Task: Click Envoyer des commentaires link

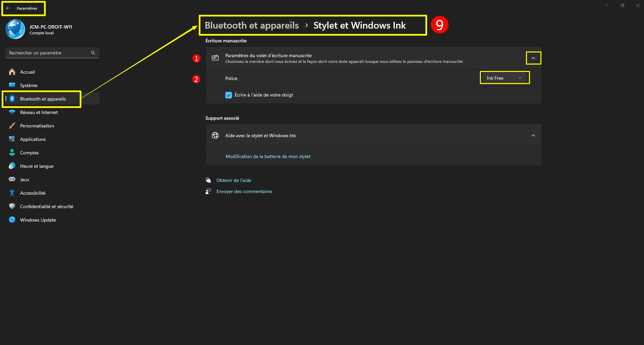Action: [244, 191]
